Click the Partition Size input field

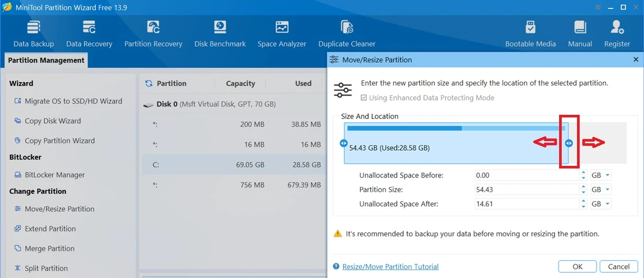point(527,190)
